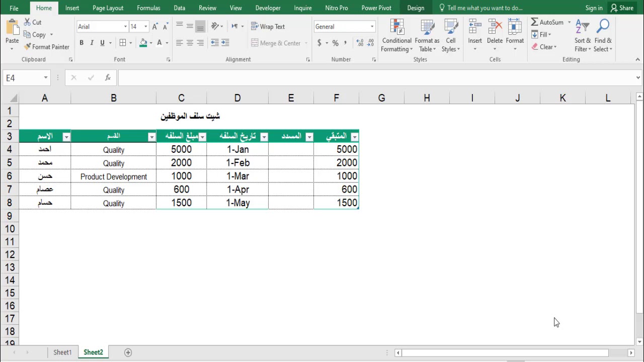
Task: Open the font size dropdown
Action: point(146,27)
